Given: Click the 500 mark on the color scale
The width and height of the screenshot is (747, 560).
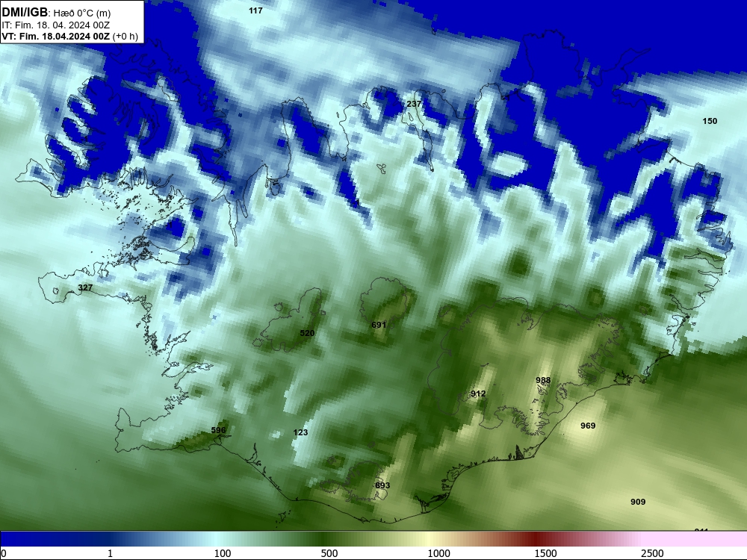Looking at the screenshot, I should coord(329,553).
